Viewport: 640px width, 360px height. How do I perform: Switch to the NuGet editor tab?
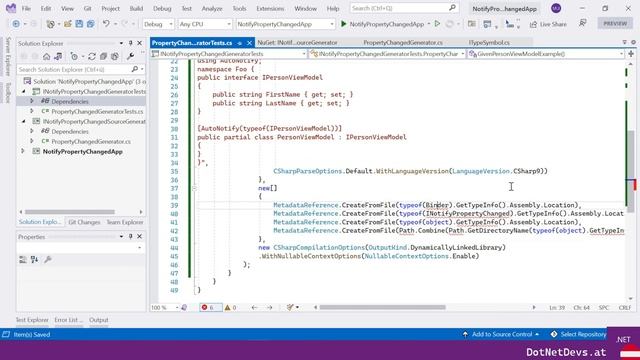[297, 42]
